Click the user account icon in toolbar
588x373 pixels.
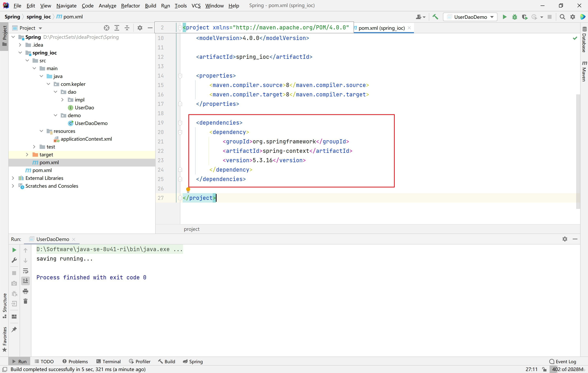tap(420, 17)
